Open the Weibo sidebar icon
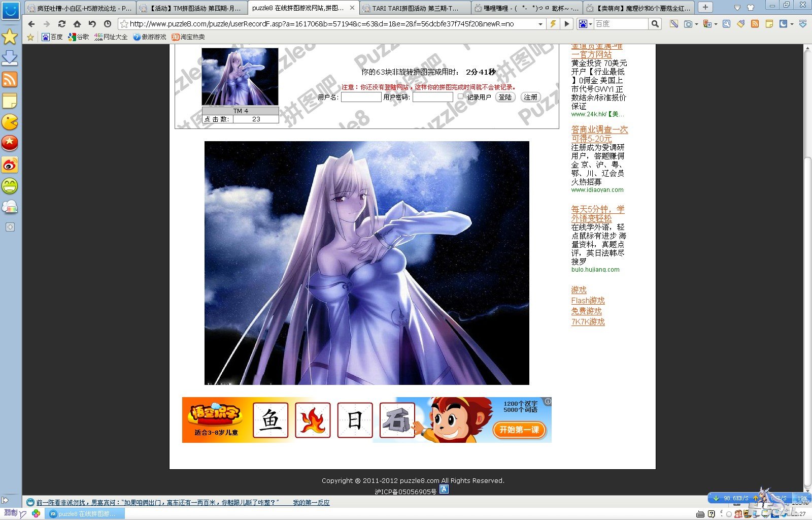Viewport: 812px width, 520px height. point(10,165)
